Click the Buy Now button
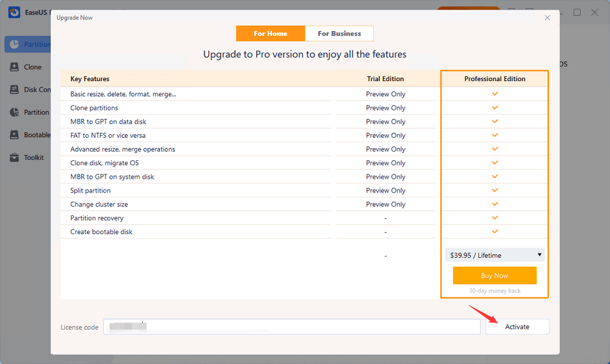The height and width of the screenshot is (364, 610). 495,276
